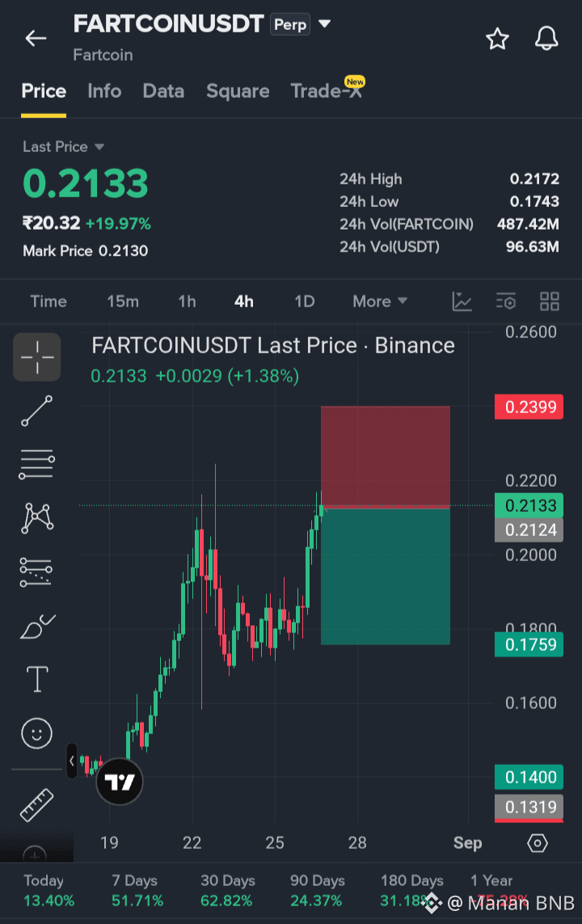
Task: Select the 4h interval
Action: click(x=244, y=302)
